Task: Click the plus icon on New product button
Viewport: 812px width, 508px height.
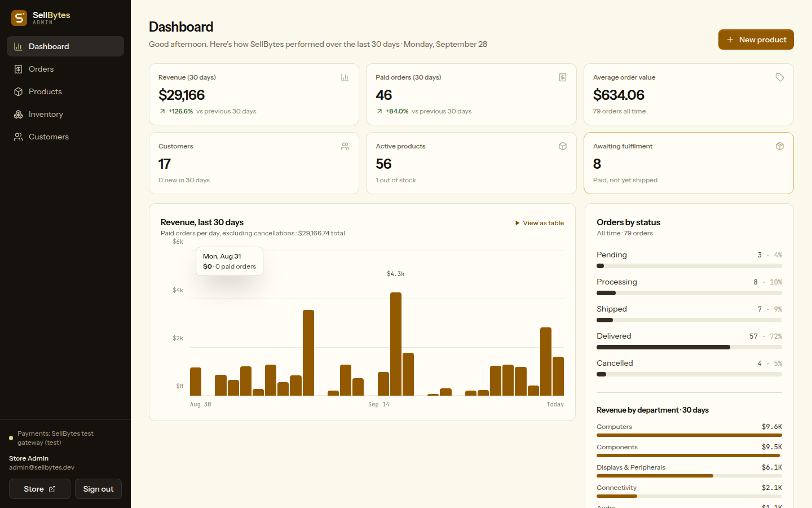Action: pos(730,40)
